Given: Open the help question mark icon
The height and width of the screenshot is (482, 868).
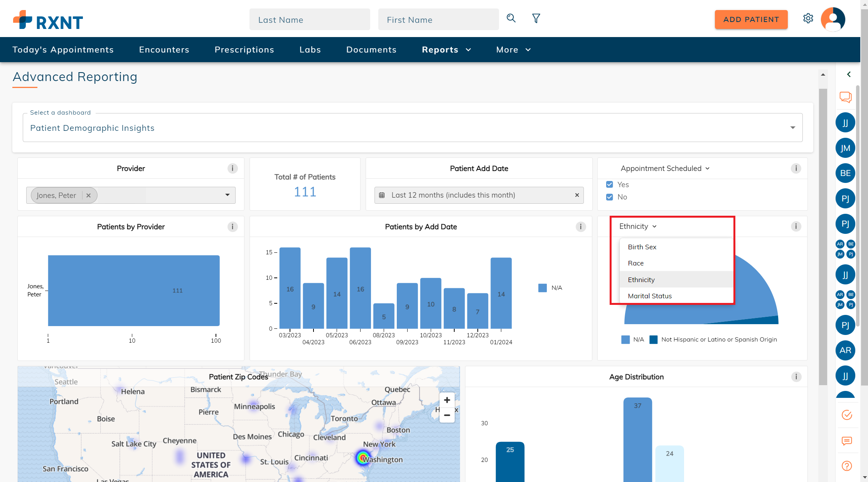Looking at the screenshot, I should pyautogui.click(x=847, y=466).
